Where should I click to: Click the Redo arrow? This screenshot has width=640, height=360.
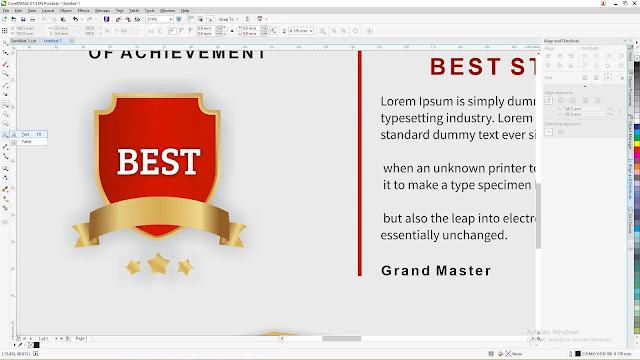pos(89,19)
